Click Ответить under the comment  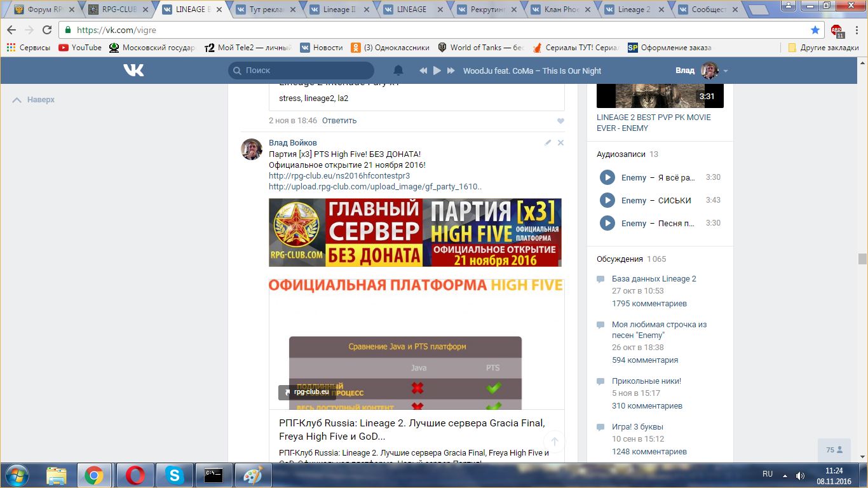[x=339, y=121]
